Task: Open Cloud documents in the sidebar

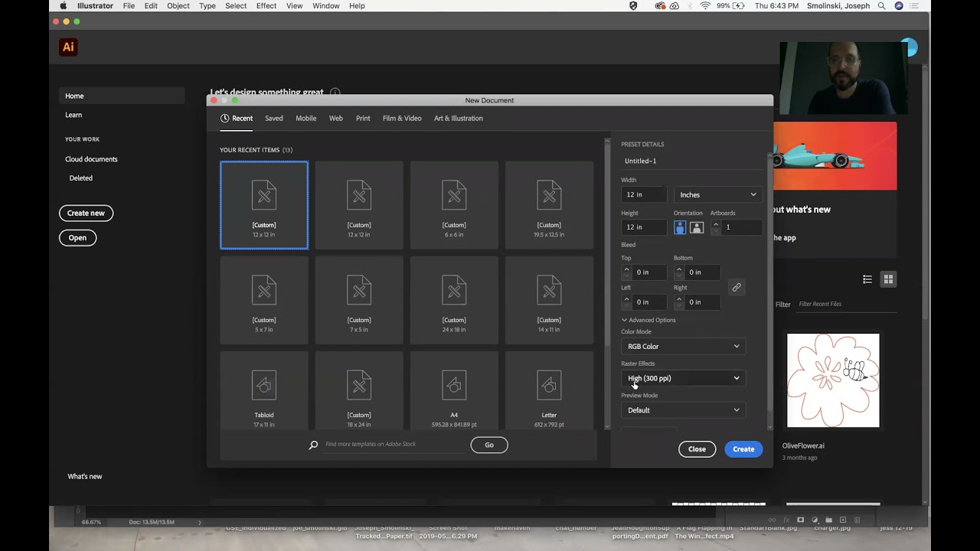Action: coord(91,159)
